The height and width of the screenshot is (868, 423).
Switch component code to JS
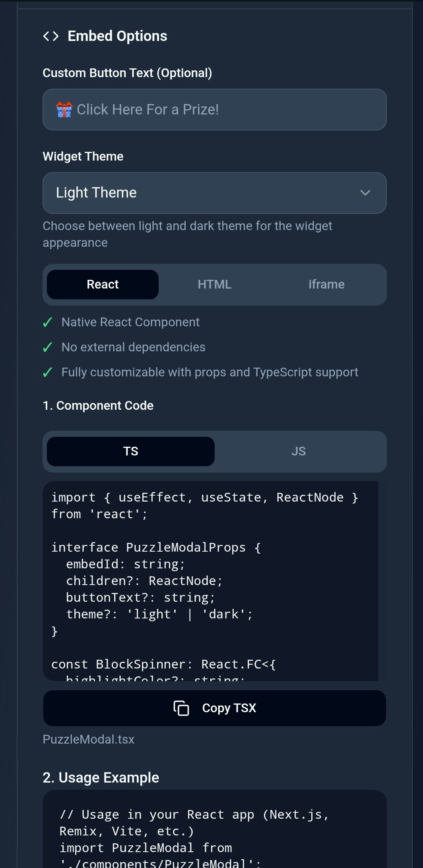(x=299, y=451)
